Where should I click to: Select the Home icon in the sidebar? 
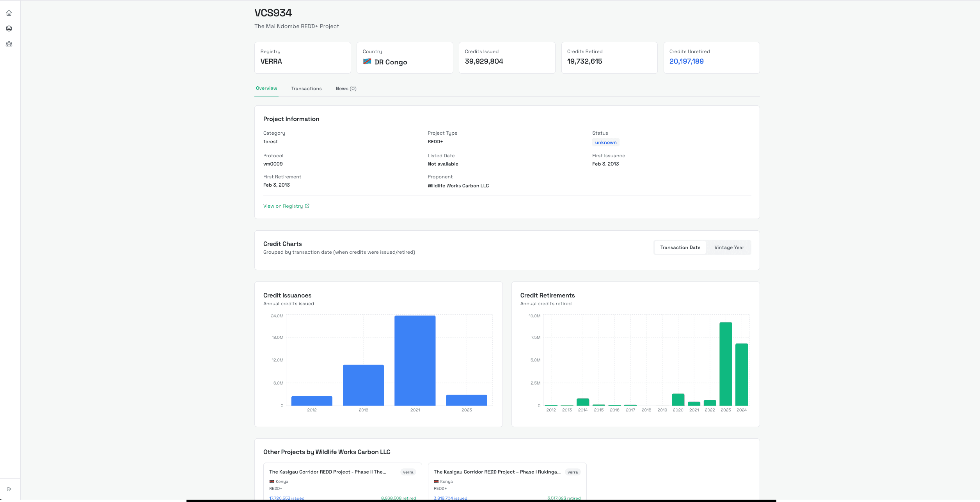[9, 13]
